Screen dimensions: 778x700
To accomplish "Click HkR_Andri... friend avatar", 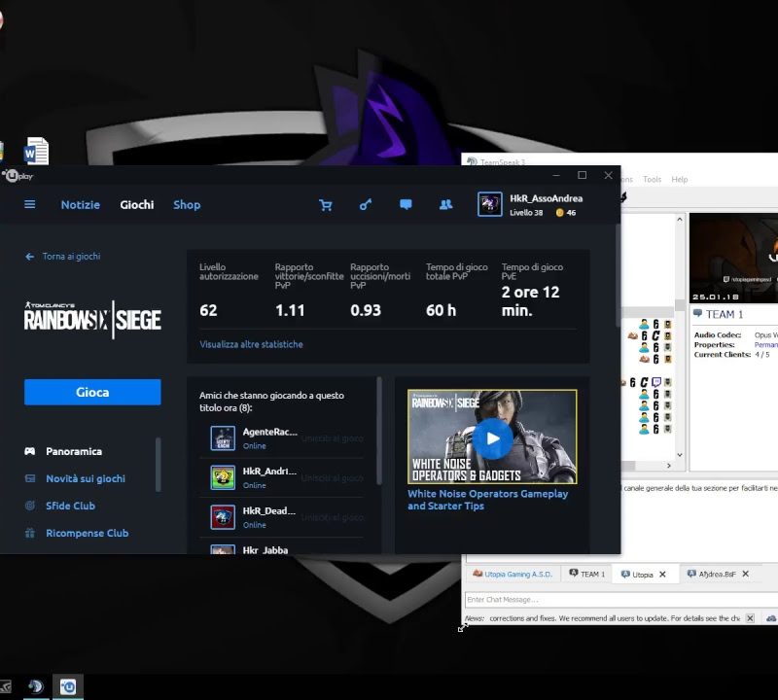I will click(223, 477).
